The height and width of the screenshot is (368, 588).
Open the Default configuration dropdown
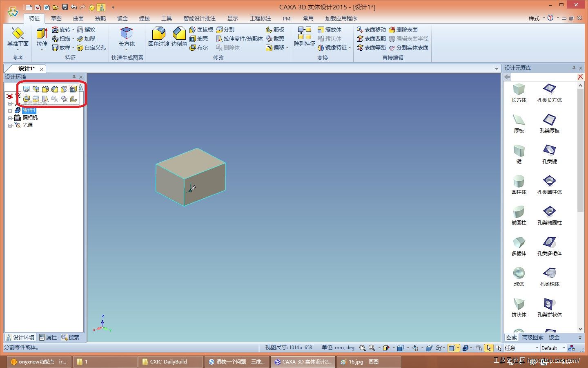564,348
